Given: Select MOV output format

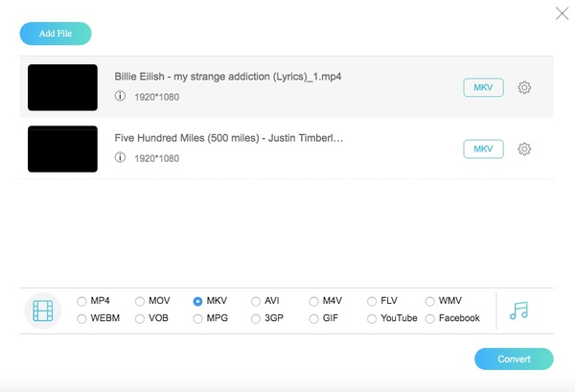Looking at the screenshot, I should [x=140, y=301].
